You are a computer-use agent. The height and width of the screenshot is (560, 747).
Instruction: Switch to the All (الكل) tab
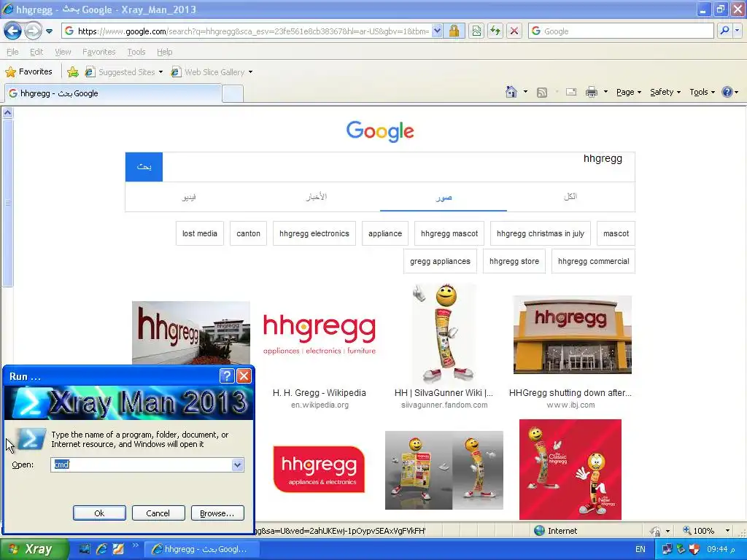[570, 197]
